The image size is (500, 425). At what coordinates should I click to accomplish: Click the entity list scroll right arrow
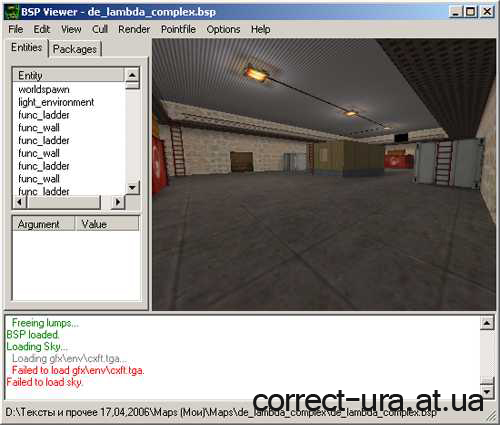(118, 202)
